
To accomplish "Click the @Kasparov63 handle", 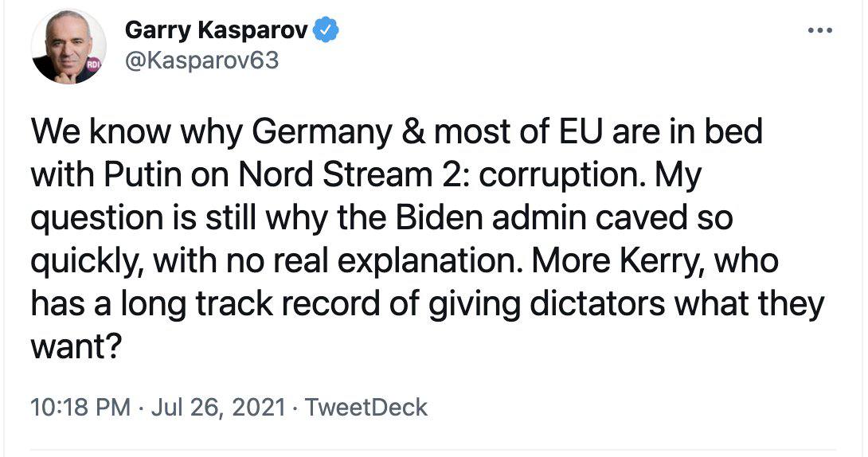I will tap(202, 61).
